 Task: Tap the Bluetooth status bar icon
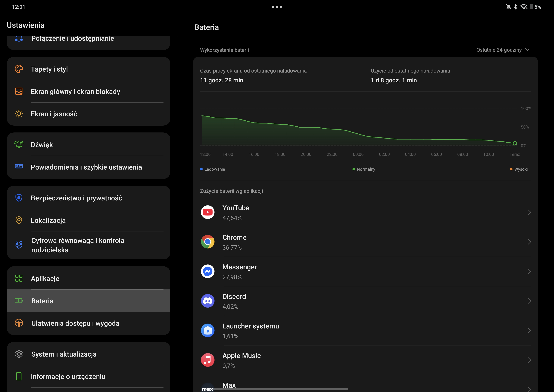click(516, 7)
